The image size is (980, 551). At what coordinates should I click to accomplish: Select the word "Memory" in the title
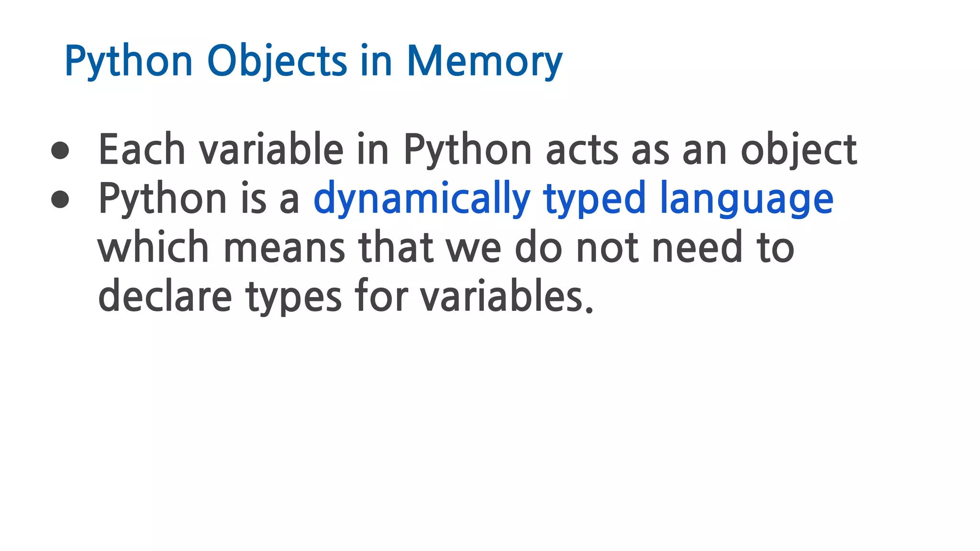point(484,61)
